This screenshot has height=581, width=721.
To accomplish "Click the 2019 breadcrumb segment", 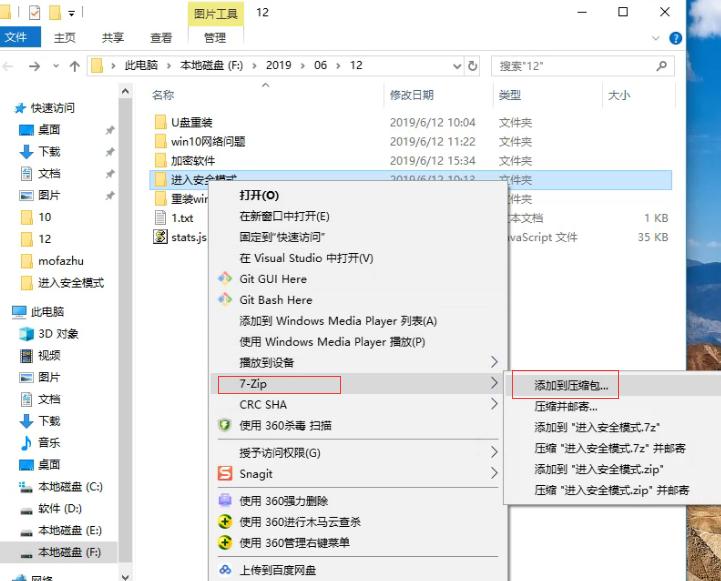I will pyautogui.click(x=278, y=65).
